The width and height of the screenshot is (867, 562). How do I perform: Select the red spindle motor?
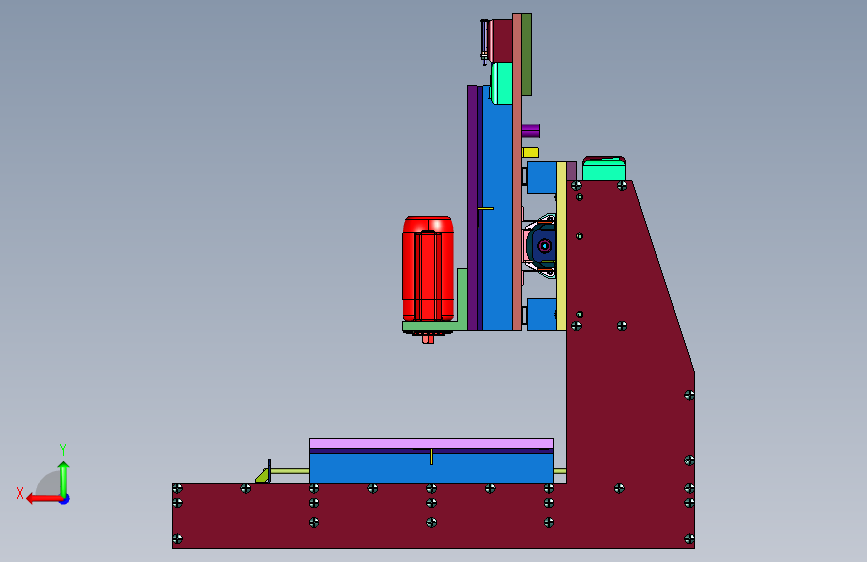(x=428, y=269)
